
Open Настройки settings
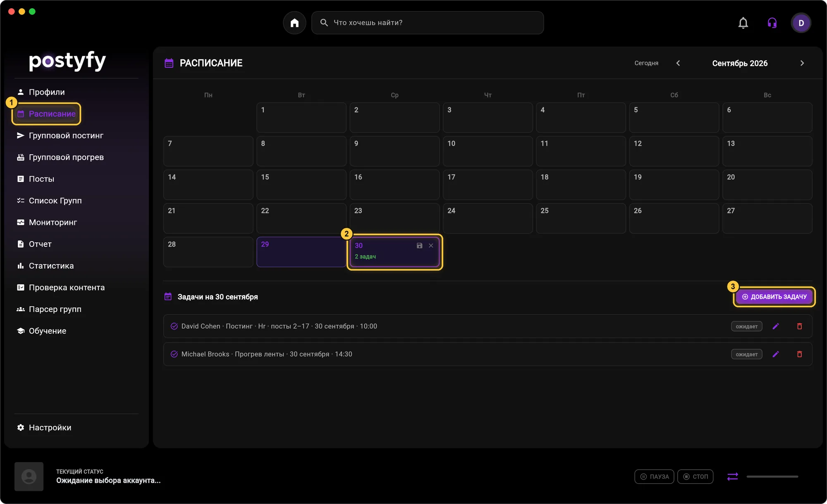[44, 428]
